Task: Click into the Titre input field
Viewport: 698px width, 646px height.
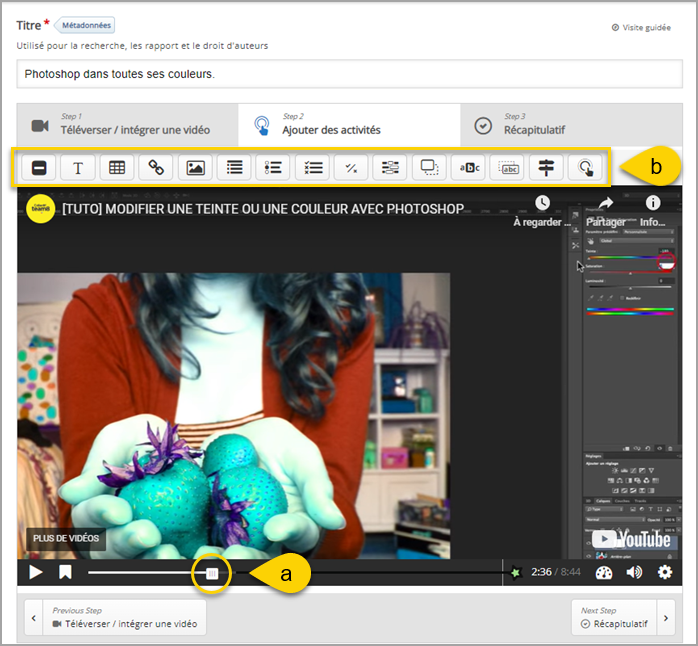Action: point(349,74)
